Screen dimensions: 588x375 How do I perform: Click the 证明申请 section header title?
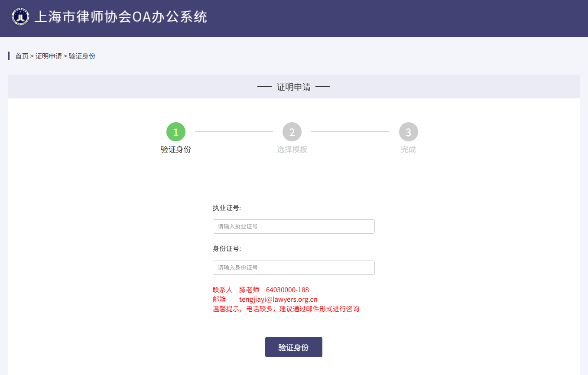(x=294, y=87)
